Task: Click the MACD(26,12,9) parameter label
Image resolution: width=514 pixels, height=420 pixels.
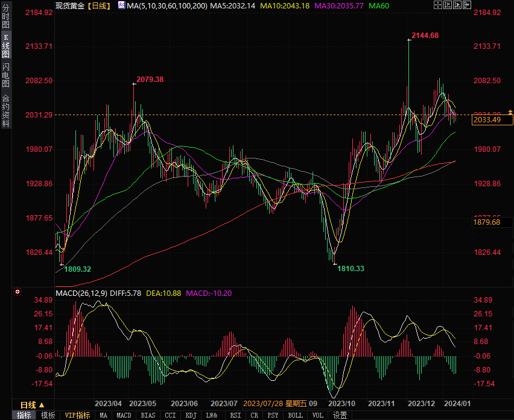Action: click(81, 293)
